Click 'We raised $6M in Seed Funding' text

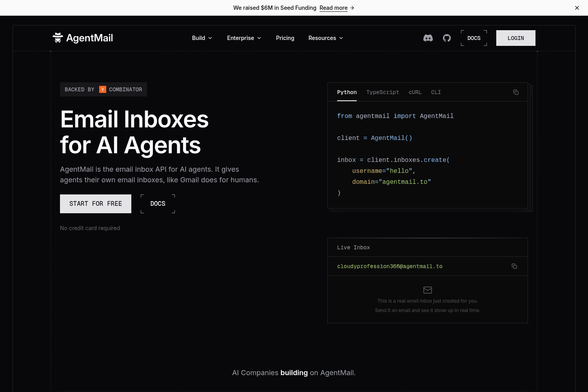tap(275, 8)
